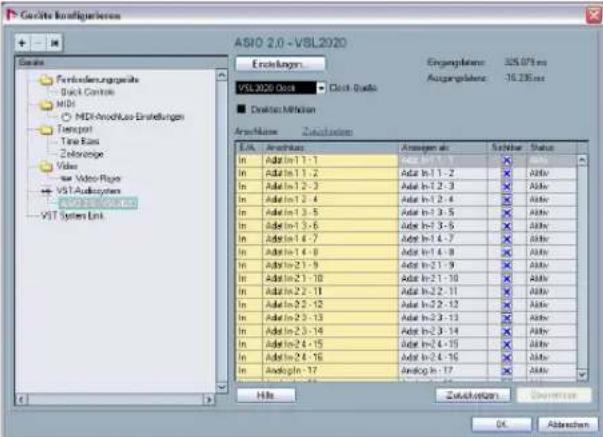Click the VST-Audiosystem icon in tree

47,191
